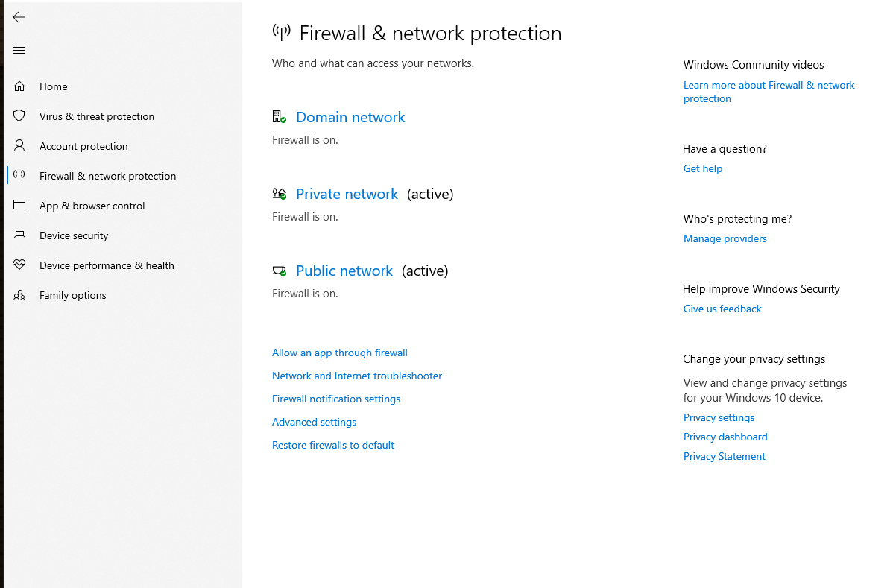The image size is (893, 588).
Task: Click Allow an app through firewall
Action: coord(339,353)
